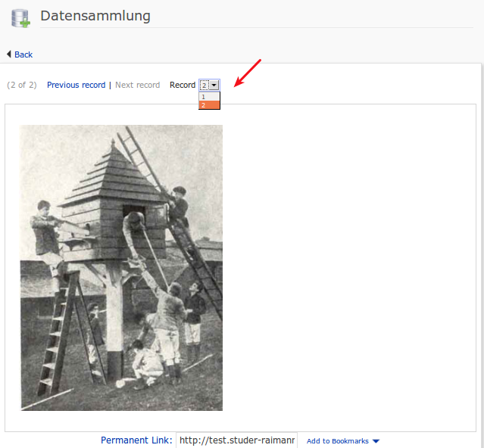Focus the Permanent Link URL field

[x=236, y=440]
